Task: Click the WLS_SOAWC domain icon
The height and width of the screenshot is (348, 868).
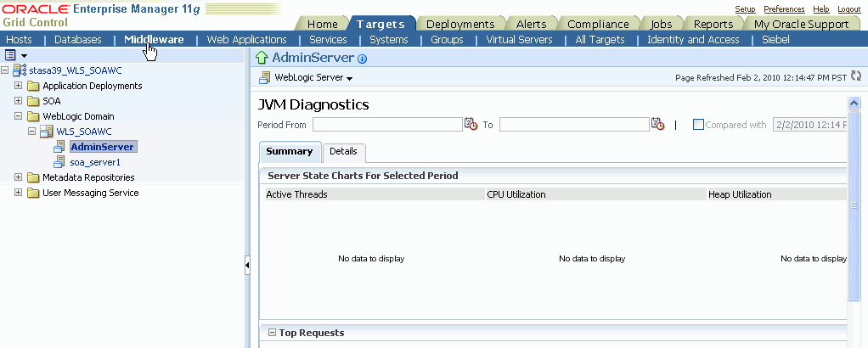Action: (47, 132)
